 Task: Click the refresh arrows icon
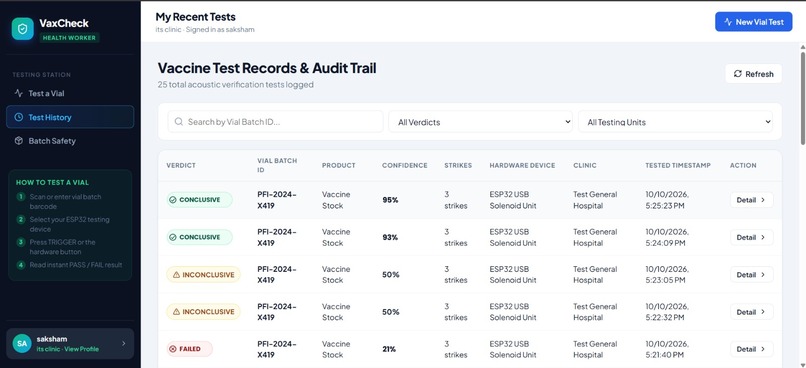[x=738, y=74]
